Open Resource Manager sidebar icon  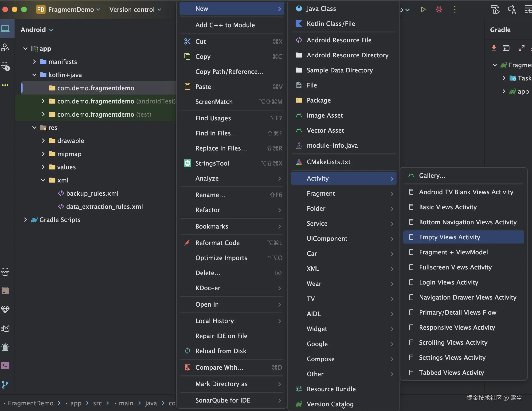(x=5, y=47)
